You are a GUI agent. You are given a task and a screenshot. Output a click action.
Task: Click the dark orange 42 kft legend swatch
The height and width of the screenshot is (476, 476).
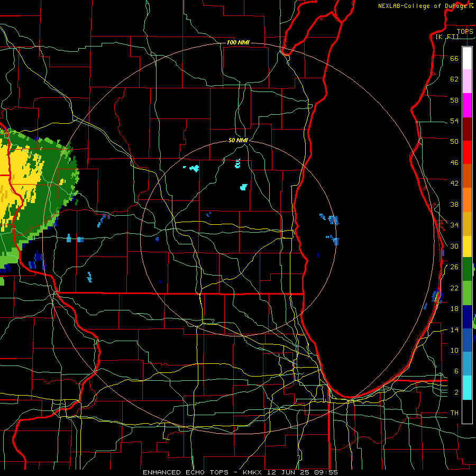pos(467,176)
